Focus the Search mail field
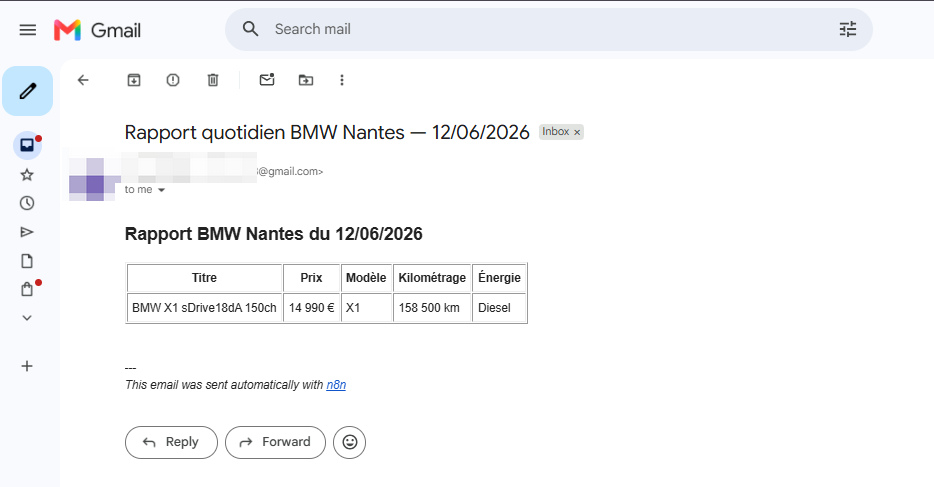The width and height of the screenshot is (934, 487). point(548,29)
